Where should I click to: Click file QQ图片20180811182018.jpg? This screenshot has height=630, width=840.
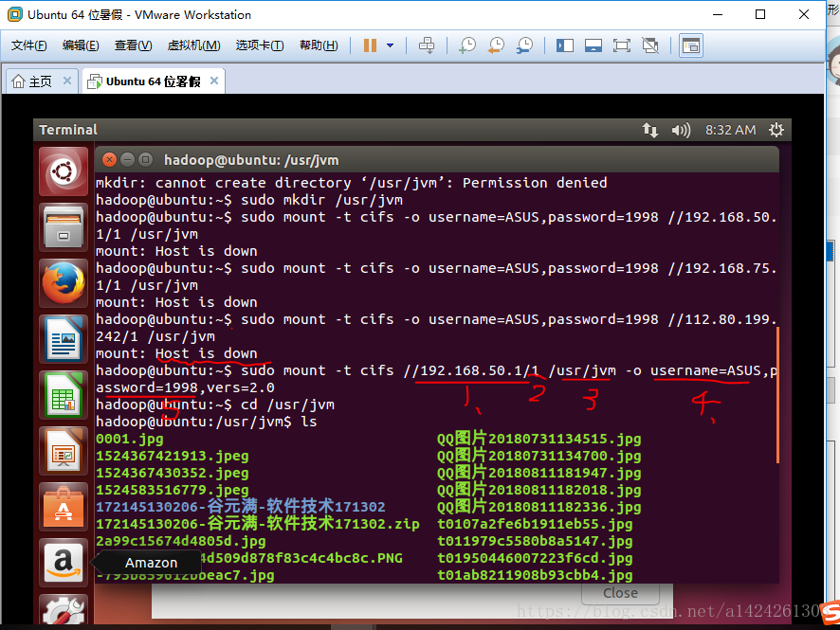pyautogui.click(x=539, y=491)
